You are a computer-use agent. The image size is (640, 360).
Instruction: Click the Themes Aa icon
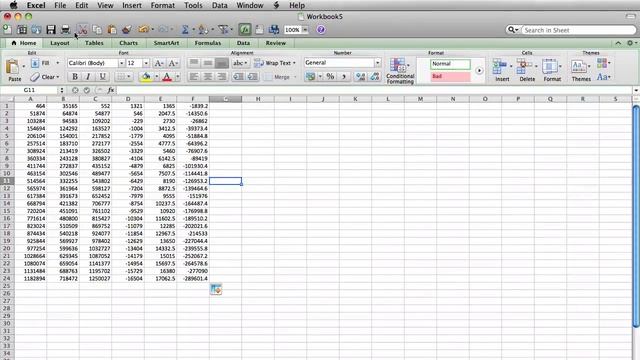[x=579, y=66]
